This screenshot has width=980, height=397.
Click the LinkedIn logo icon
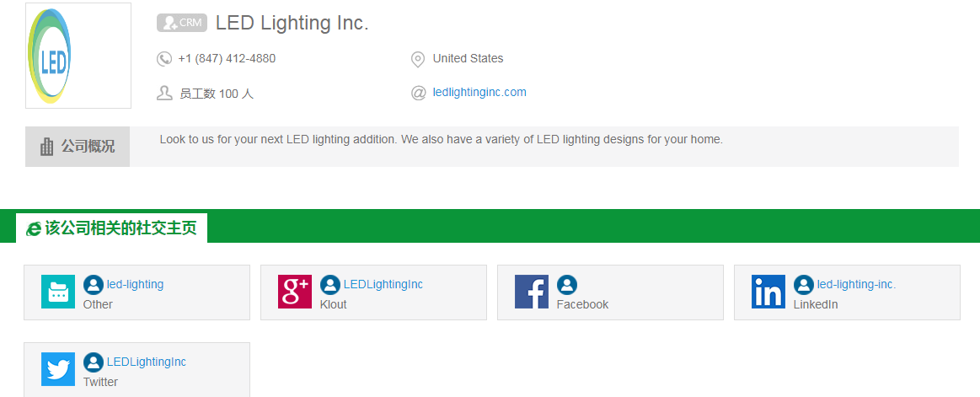[768, 292]
